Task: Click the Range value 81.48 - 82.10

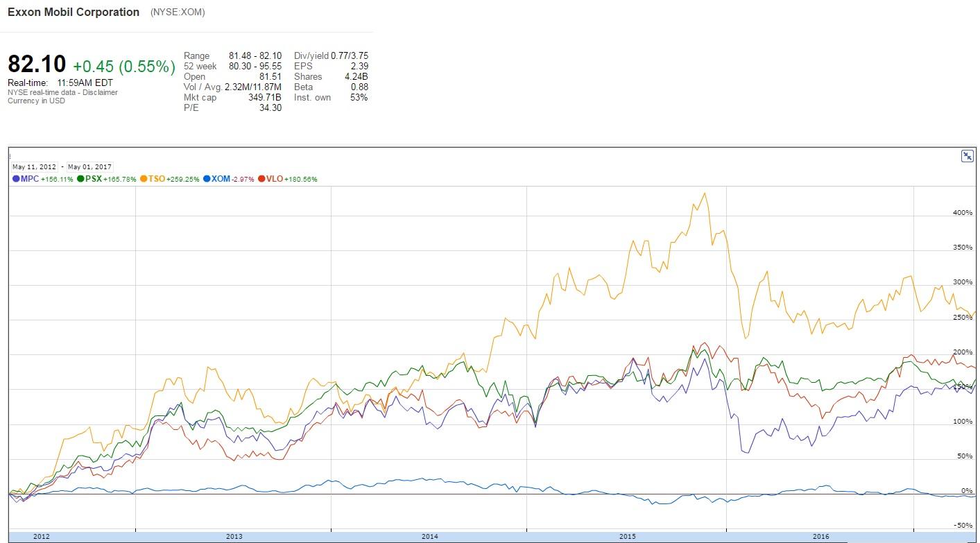Action: pos(255,55)
